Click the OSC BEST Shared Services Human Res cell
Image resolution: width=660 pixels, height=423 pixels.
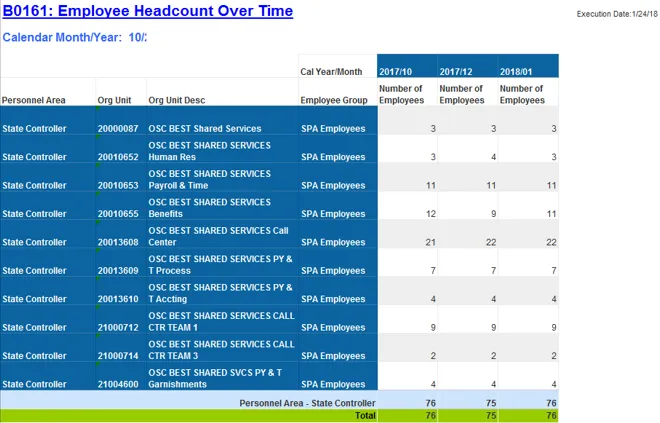click(209, 151)
